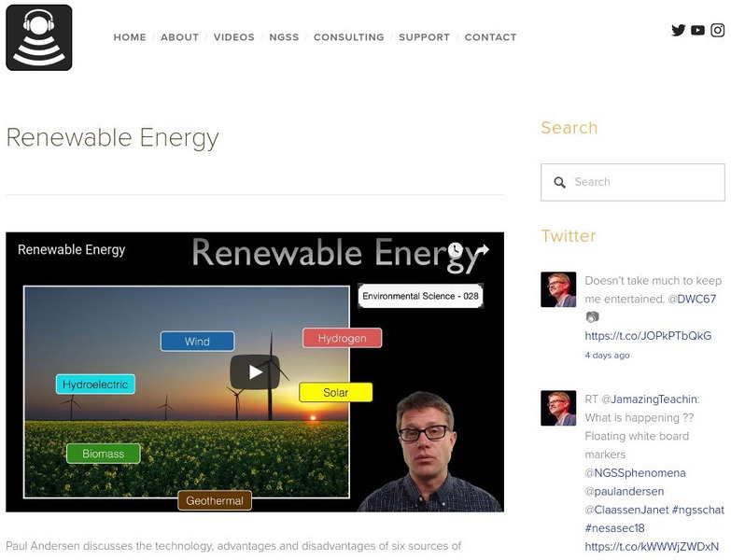731x560 pixels.
Task: Open the Twitter profile icon
Action: (x=679, y=30)
